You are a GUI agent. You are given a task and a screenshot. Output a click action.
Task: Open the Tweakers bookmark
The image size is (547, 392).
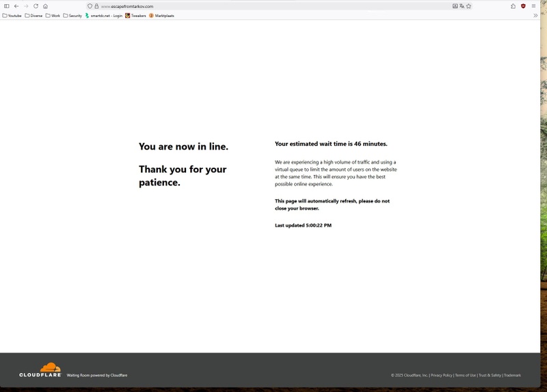[135, 16]
